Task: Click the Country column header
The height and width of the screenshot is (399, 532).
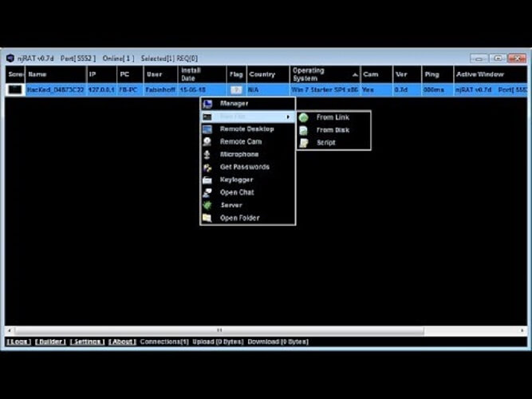Action: point(268,74)
